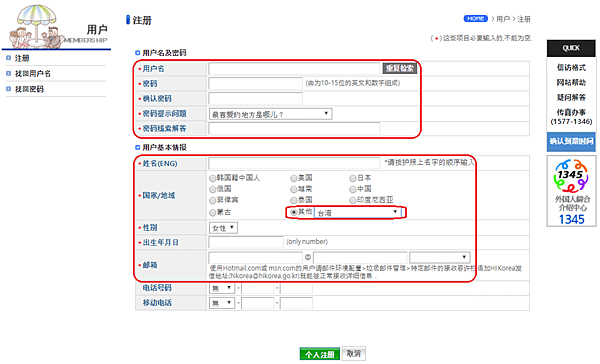Click the 密码线索解答 input field
The height and width of the screenshot is (364, 600).
coord(294,129)
